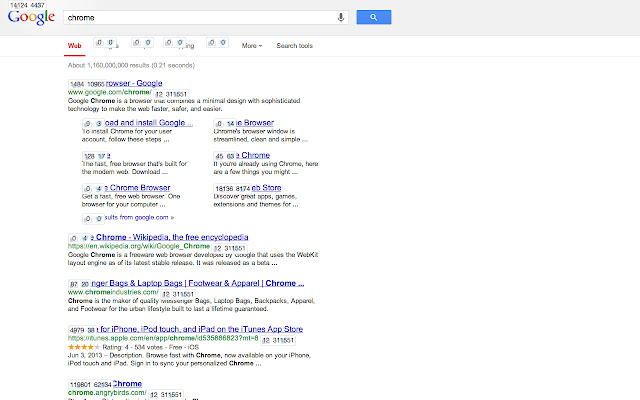
Task: Click "12 311551" badge beside the Wikipedia URL
Action: [x=230, y=248]
